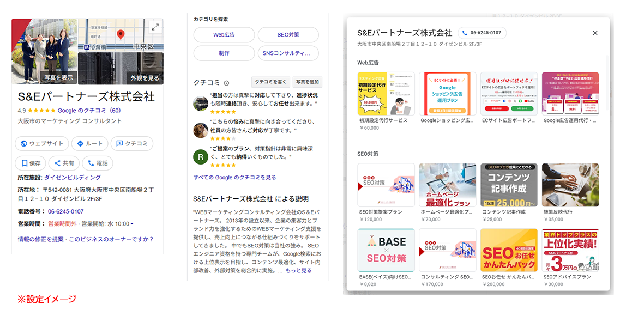This screenshot has height=322, width=644.
Task: Click the 写真を追加 button
Action: [x=307, y=82]
